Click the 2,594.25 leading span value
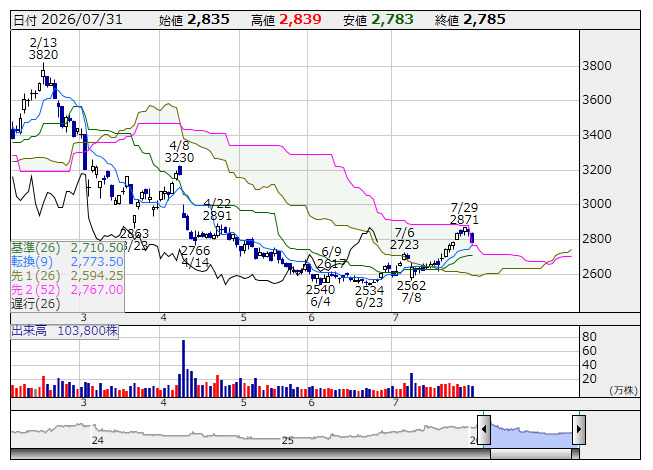The width and height of the screenshot is (653, 470). click(97, 276)
